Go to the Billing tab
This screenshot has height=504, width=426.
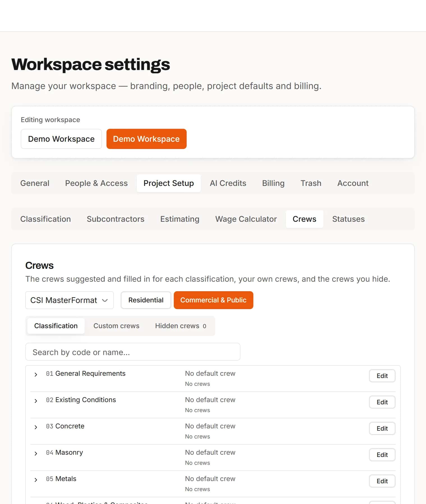tap(273, 183)
